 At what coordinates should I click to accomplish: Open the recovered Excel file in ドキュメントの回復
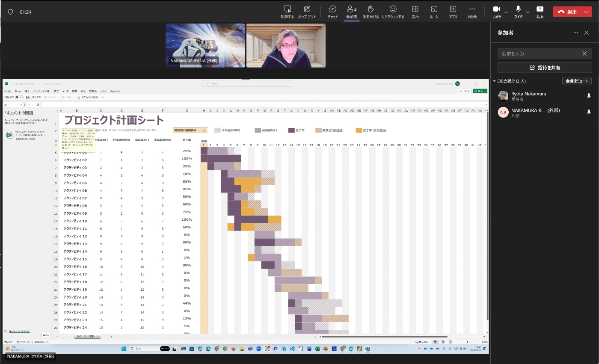coord(27,135)
